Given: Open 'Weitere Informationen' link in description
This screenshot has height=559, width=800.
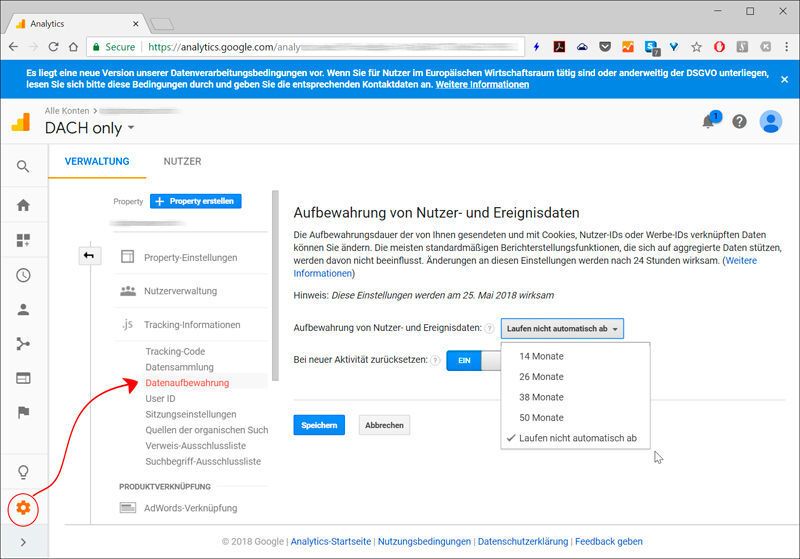Looking at the screenshot, I should click(x=526, y=267).
